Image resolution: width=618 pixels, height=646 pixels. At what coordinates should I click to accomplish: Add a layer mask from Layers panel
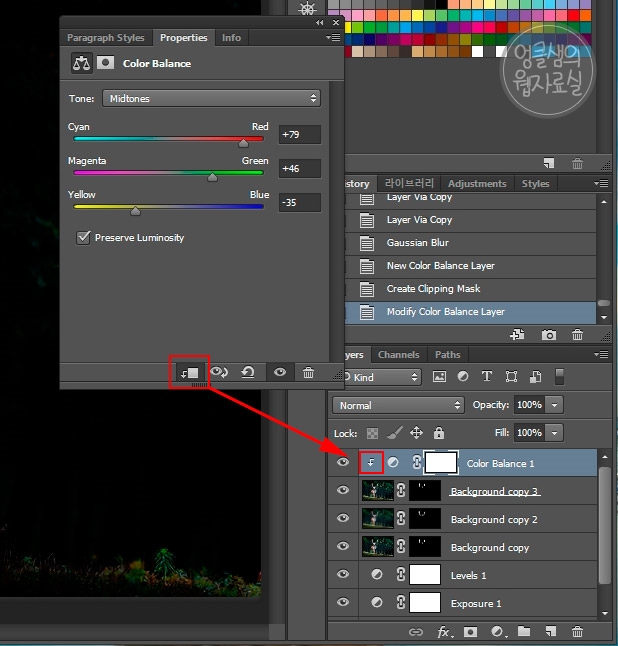pos(470,632)
